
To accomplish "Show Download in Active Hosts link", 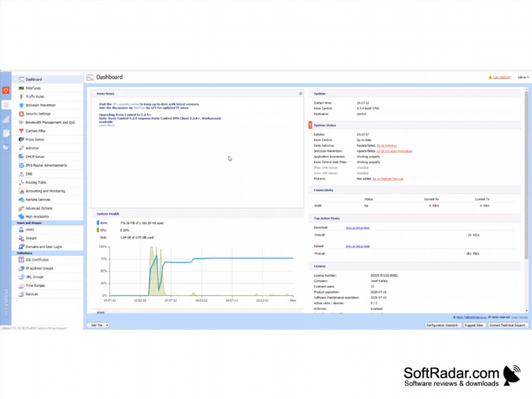I will [x=358, y=228].
